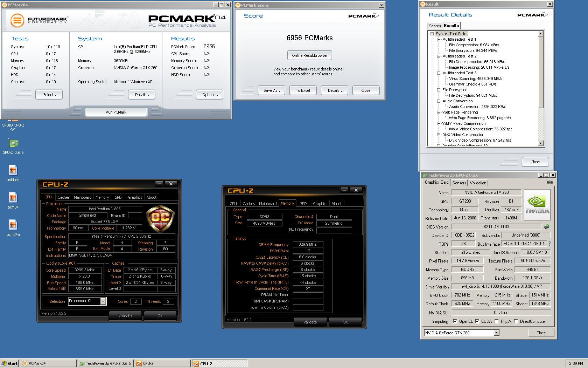Screen dimensions: 588x368
Task: Collapse the Audio Conversion tree node
Action: (439, 101)
